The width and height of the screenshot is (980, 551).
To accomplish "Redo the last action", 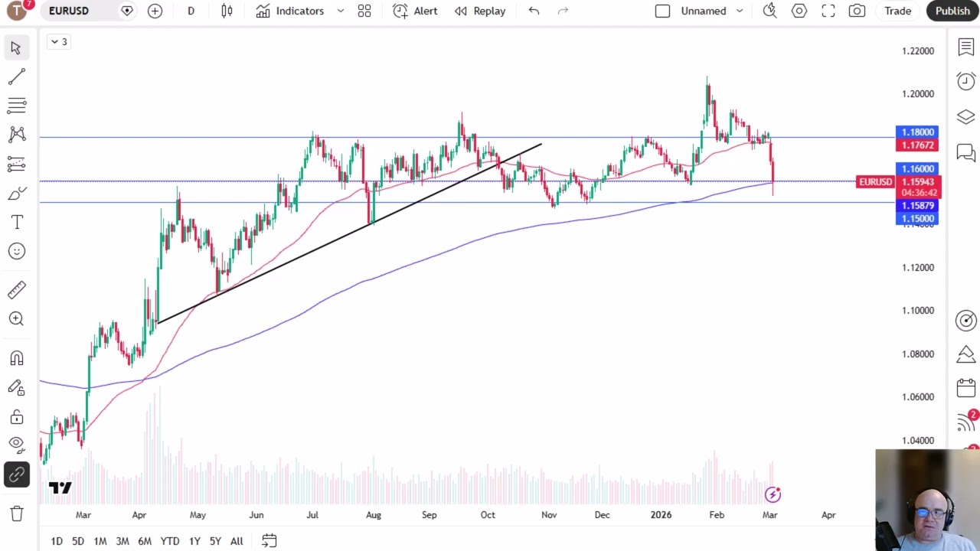I will [x=563, y=11].
